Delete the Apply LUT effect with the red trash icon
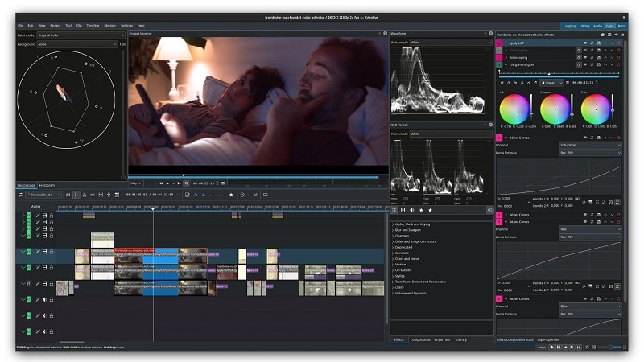644x362 pixels. [x=618, y=43]
